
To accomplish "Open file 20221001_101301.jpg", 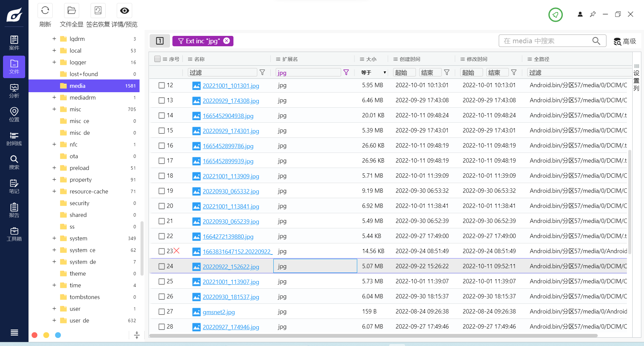I will [x=231, y=86].
